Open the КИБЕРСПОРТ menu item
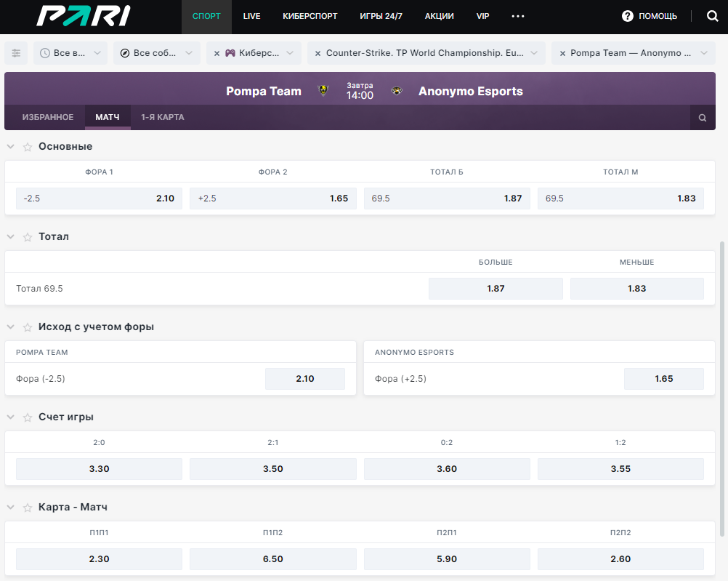 click(x=310, y=16)
